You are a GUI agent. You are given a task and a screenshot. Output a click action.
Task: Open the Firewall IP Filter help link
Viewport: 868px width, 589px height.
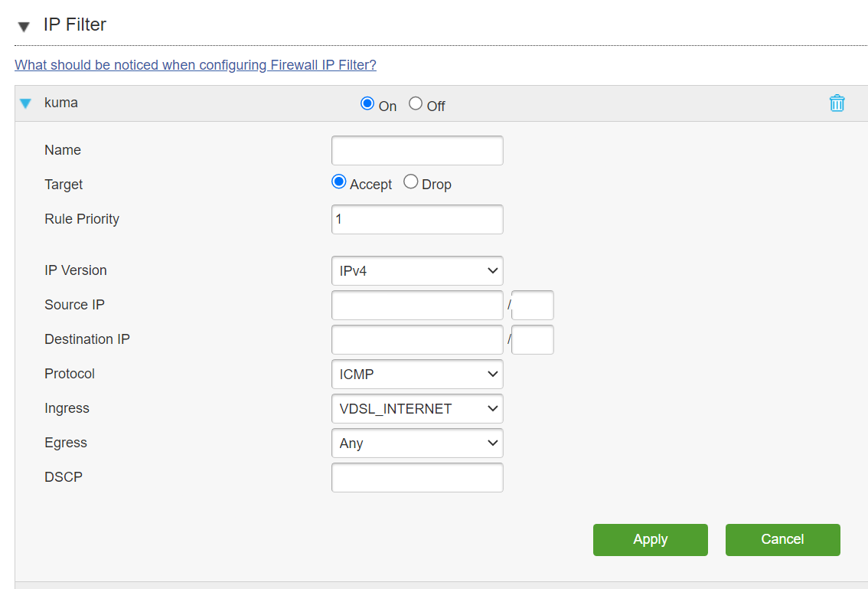coord(195,65)
